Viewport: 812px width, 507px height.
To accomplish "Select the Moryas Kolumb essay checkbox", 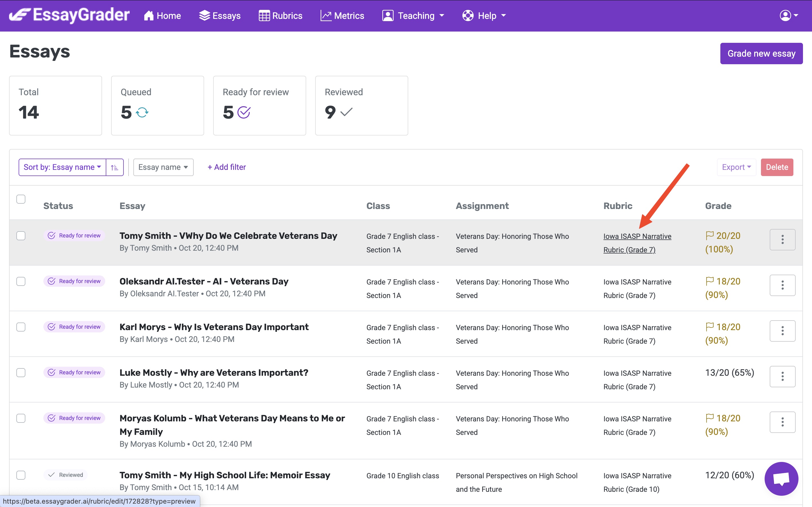I will tap(21, 418).
